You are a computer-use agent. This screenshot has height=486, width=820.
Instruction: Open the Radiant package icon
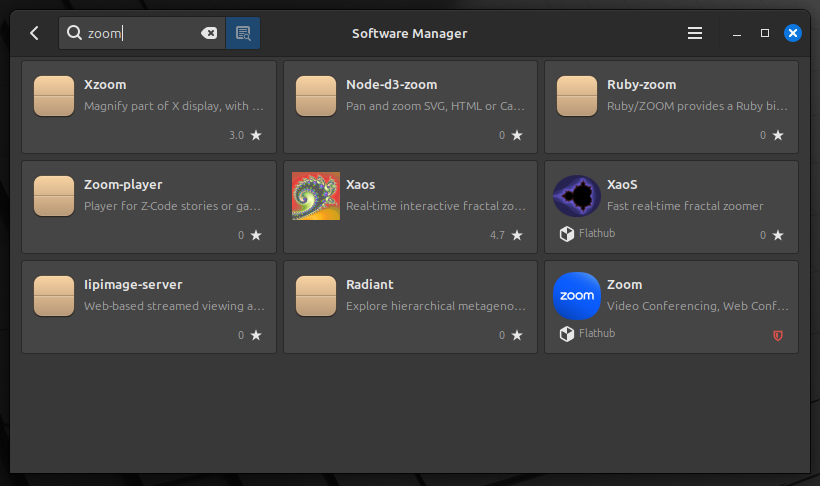tap(316, 296)
